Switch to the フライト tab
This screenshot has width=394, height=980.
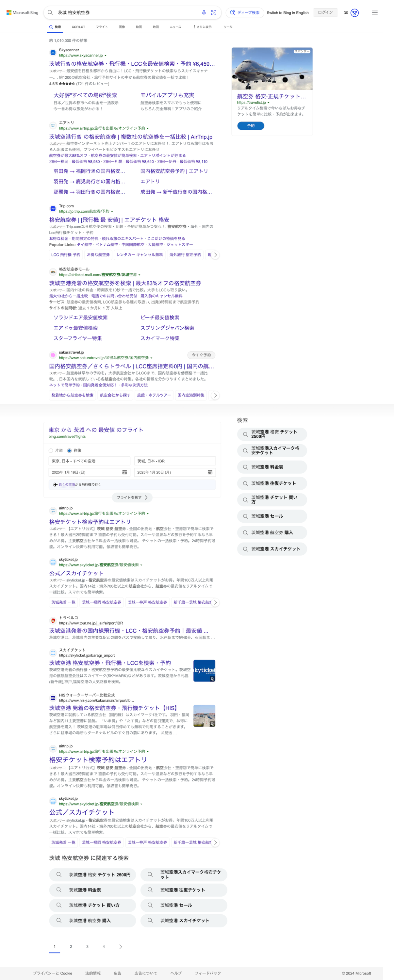[x=102, y=27]
